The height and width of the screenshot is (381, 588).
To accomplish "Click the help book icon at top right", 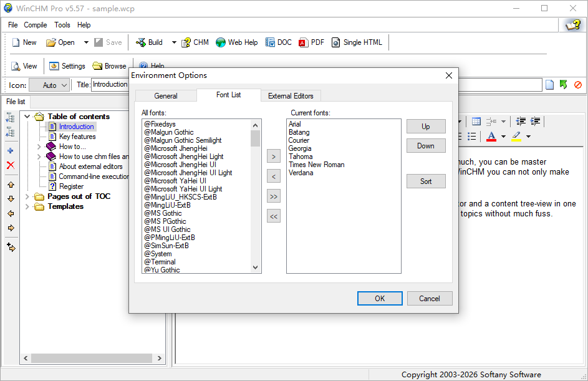I will point(573,25).
